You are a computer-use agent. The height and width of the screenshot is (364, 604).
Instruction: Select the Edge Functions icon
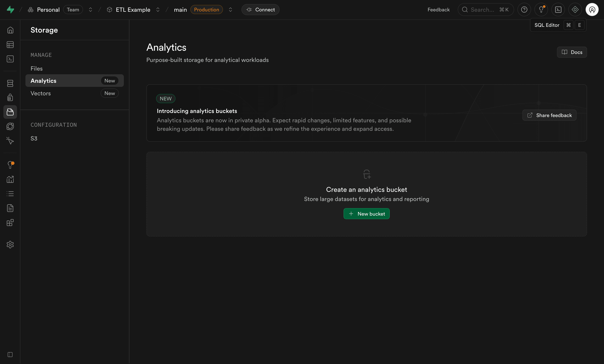[10, 127]
